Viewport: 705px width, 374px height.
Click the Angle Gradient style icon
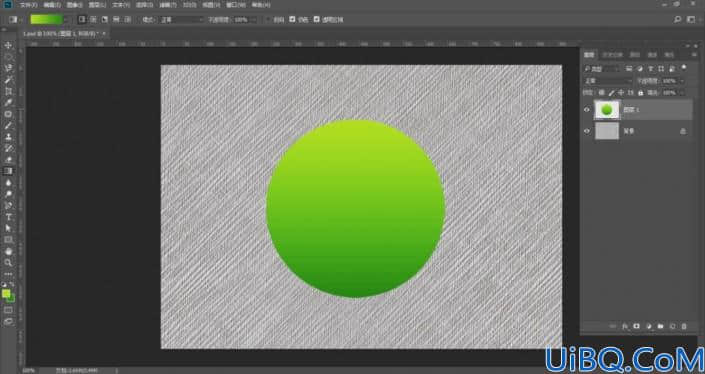(105, 20)
